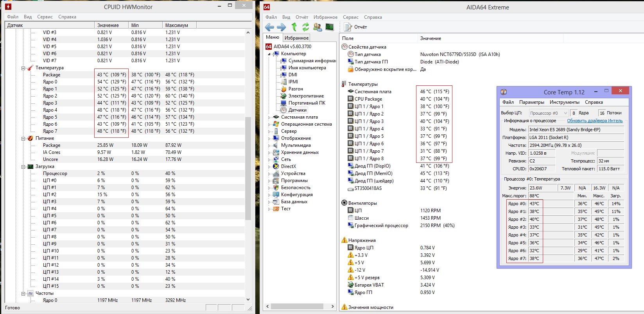
Task: Click the users icon in AIDA64 toolbar
Action: click(x=318, y=27)
